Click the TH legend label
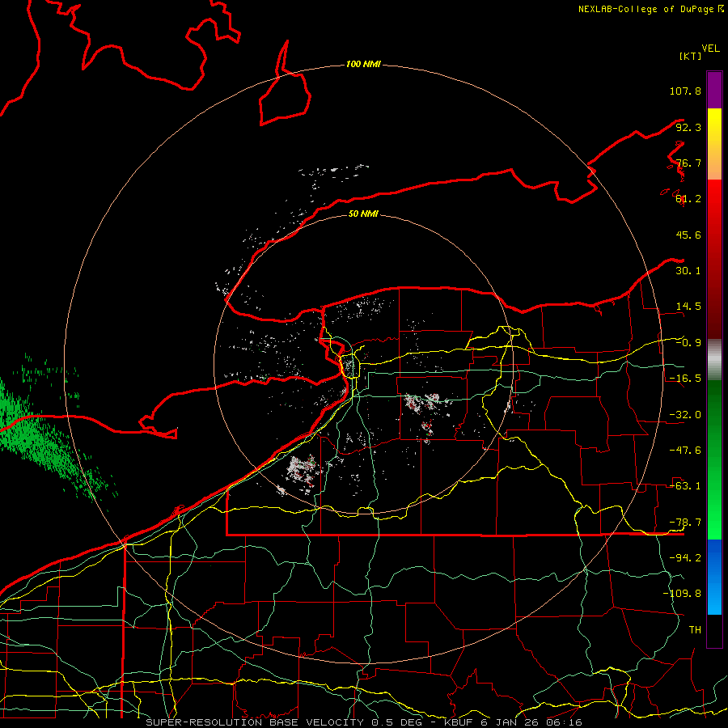This screenshot has height=728, width=728. (x=695, y=630)
